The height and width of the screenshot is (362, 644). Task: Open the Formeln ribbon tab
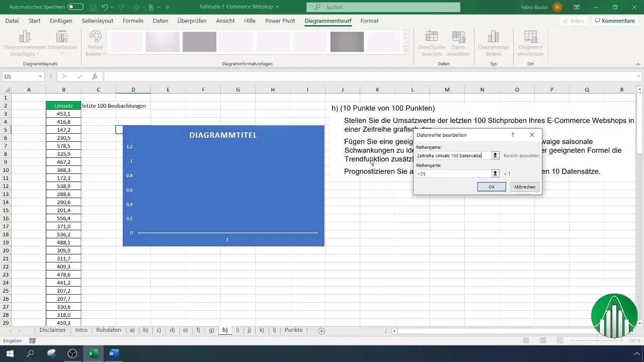coord(133,21)
